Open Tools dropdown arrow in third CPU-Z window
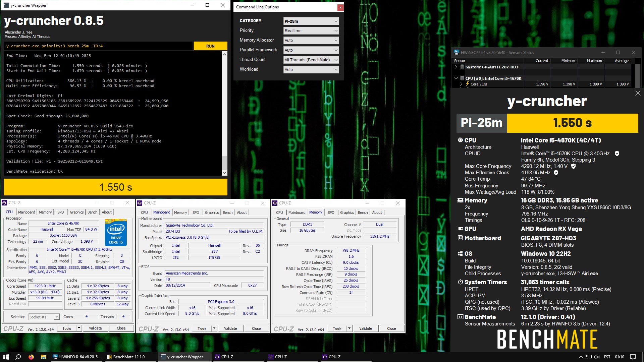 [349, 329]
